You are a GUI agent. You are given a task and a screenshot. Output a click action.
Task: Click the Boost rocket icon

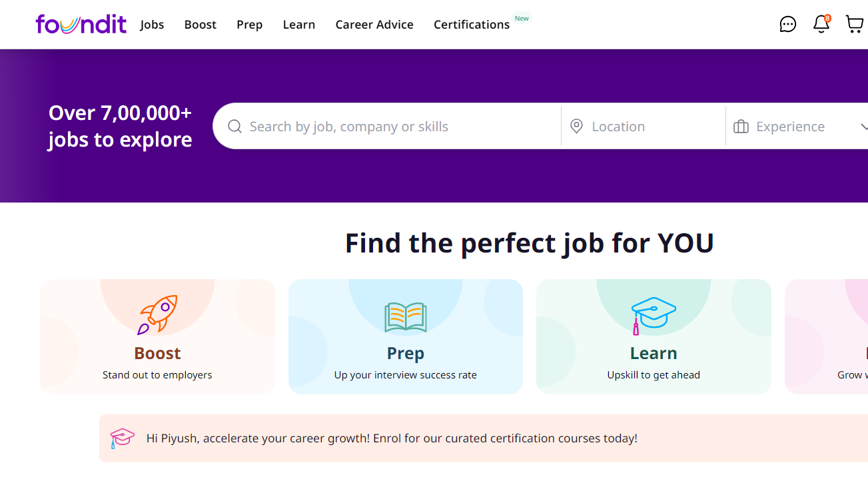157,314
